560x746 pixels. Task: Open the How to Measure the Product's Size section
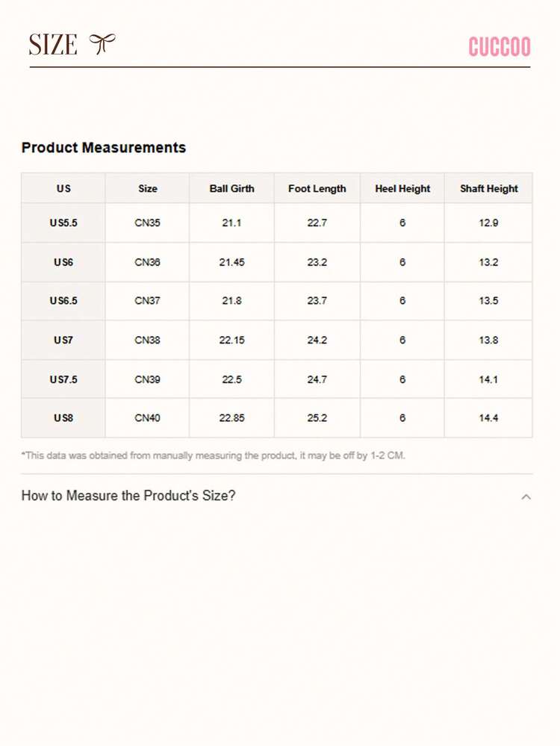(x=128, y=496)
